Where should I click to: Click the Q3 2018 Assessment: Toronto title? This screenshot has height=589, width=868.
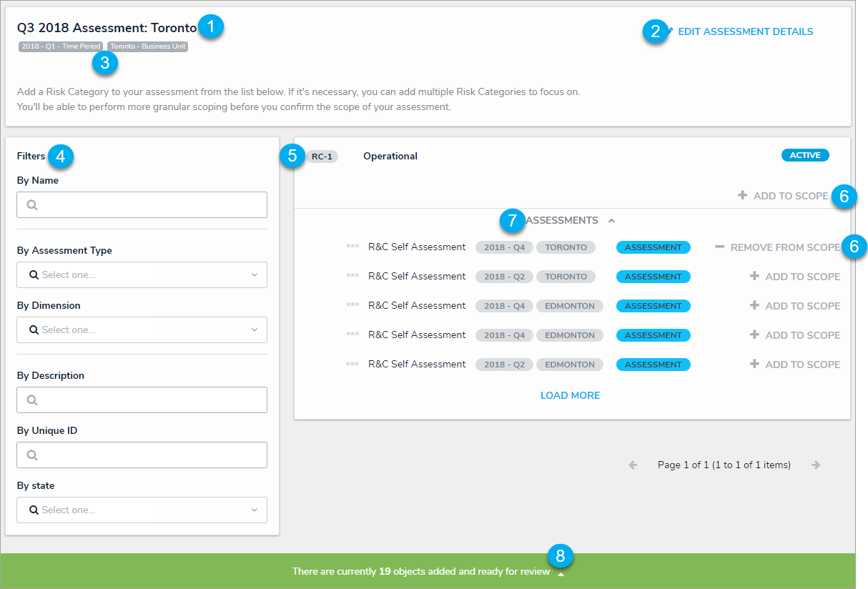coord(107,28)
